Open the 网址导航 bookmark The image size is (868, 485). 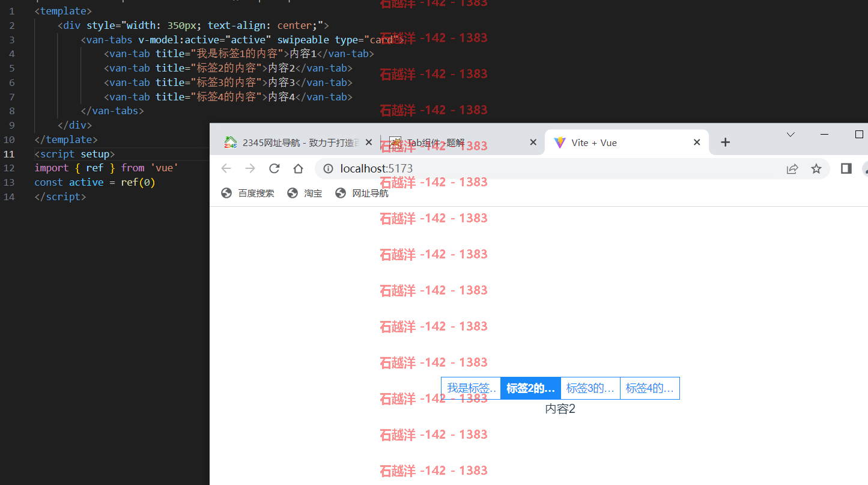pos(362,193)
